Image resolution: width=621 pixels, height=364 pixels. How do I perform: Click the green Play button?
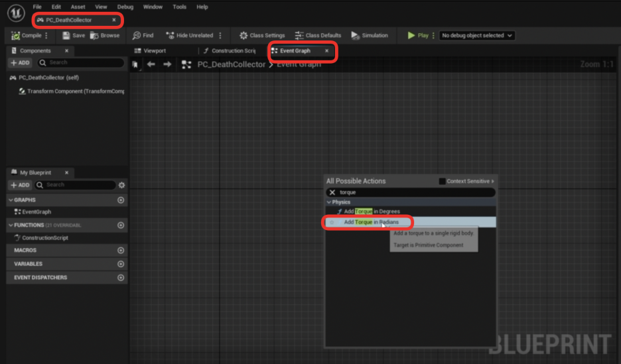pyautogui.click(x=418, y=36)
